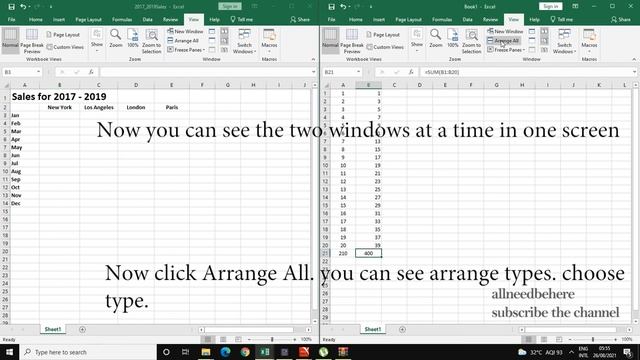Open File tab in left window
The image size is (640, 360).
coord(11,19)
